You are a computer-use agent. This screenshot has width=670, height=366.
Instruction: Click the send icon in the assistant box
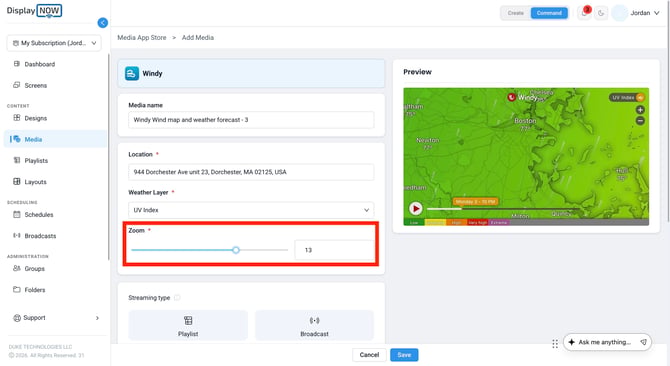coord(643,342)
